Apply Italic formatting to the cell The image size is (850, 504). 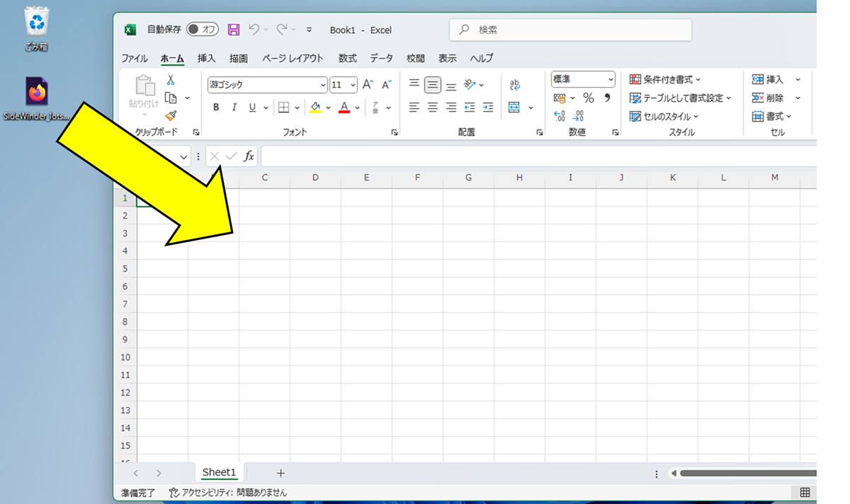pyautogui.click(x=234, y=108)
